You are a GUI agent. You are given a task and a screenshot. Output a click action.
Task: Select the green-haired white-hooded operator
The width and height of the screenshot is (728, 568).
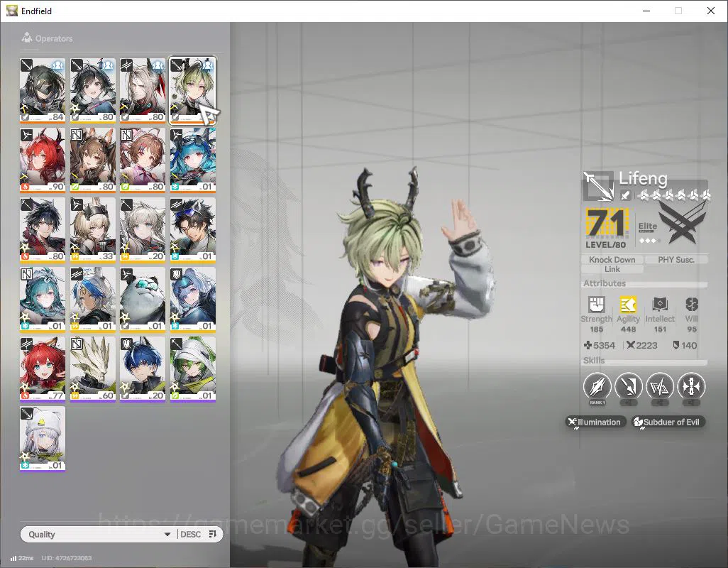tap(193, 368)
